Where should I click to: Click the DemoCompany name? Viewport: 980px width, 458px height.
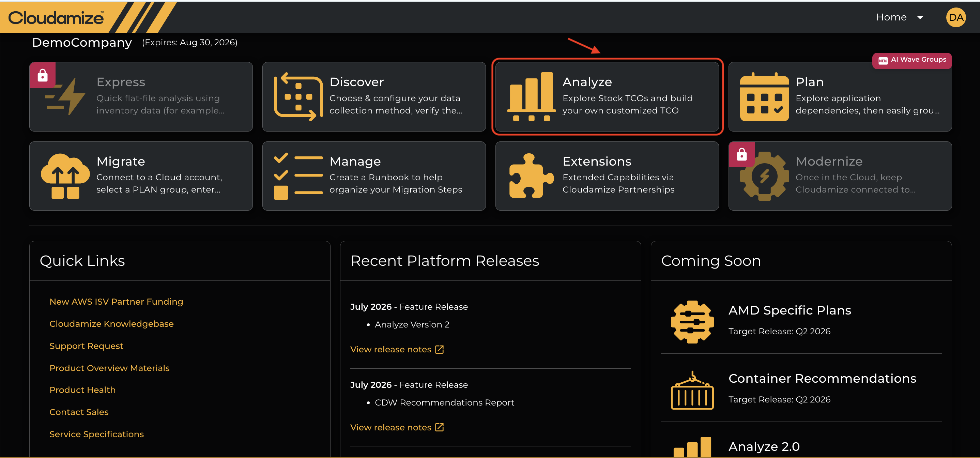point(82,43)
